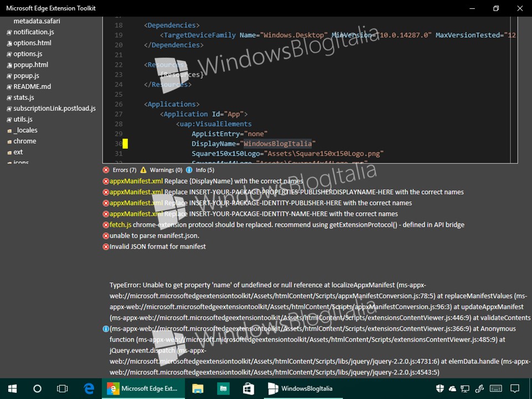Open options.html file

coord(29,43)
